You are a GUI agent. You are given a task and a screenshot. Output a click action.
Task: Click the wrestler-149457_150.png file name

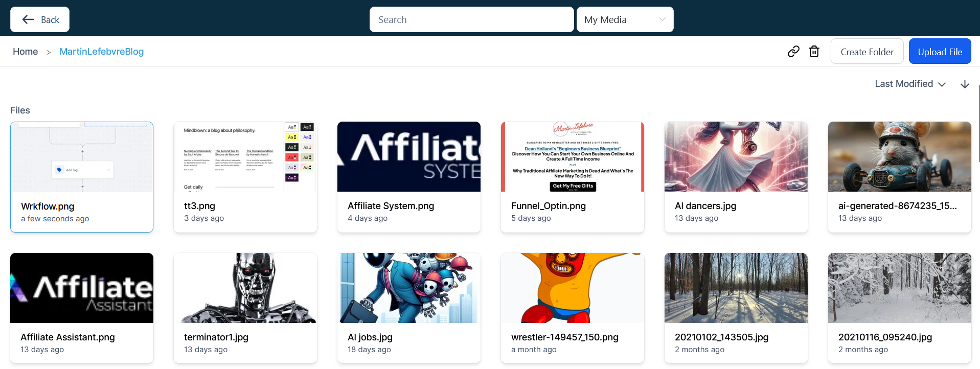point(565,337)
